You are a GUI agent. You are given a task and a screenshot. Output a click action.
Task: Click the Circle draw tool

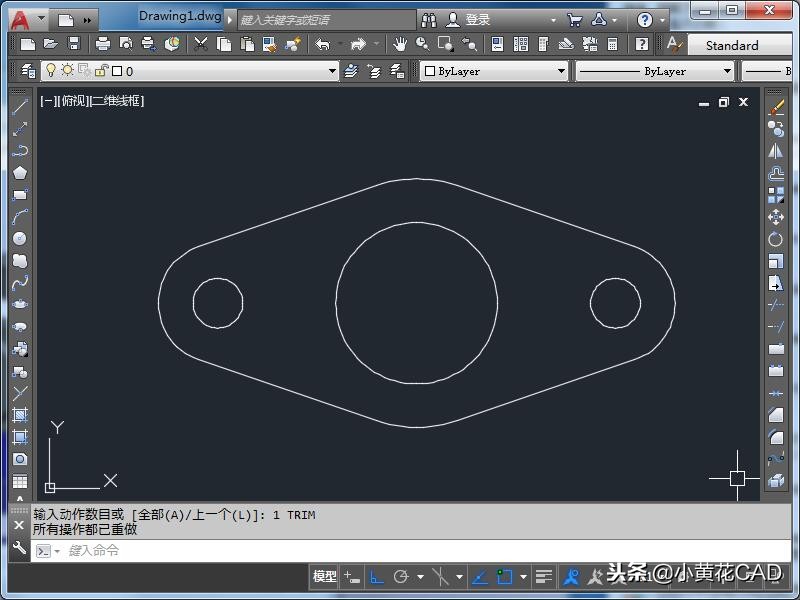pos(19,239)
